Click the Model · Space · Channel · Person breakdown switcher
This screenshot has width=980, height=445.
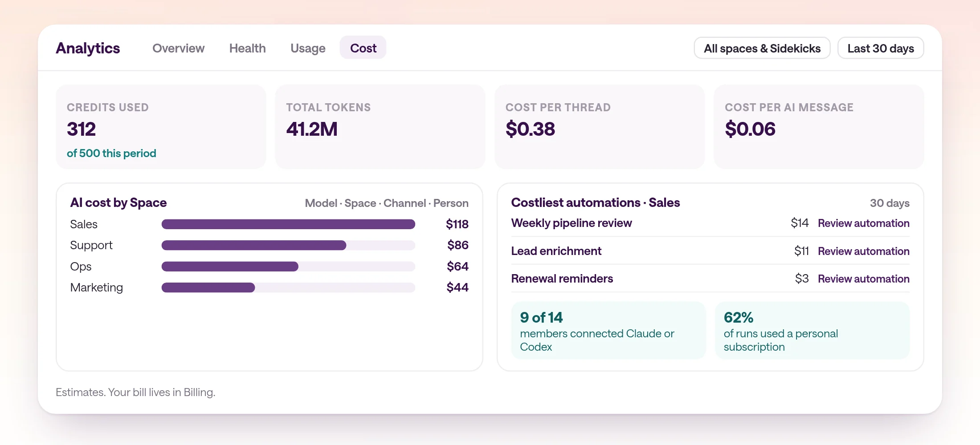(x=386, y=203)
